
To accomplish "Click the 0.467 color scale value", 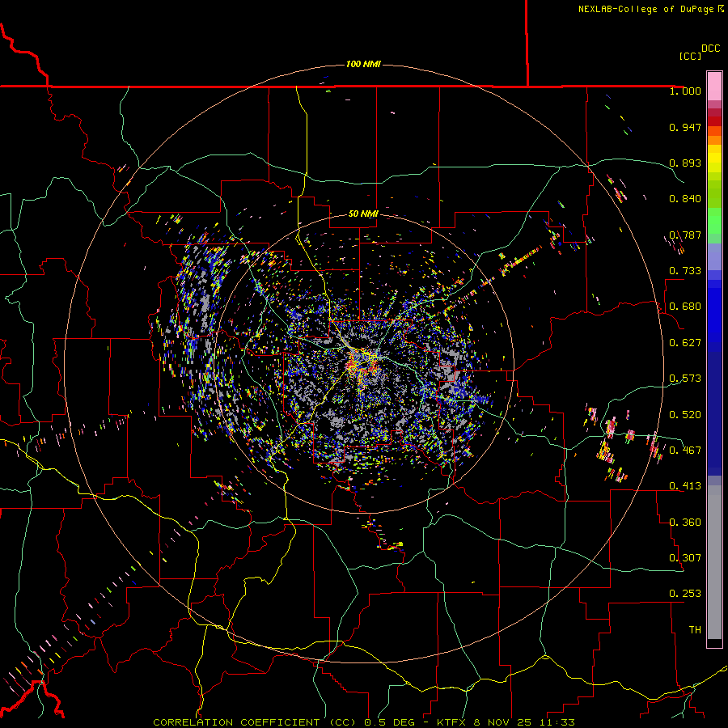I will tap(685, 451).
